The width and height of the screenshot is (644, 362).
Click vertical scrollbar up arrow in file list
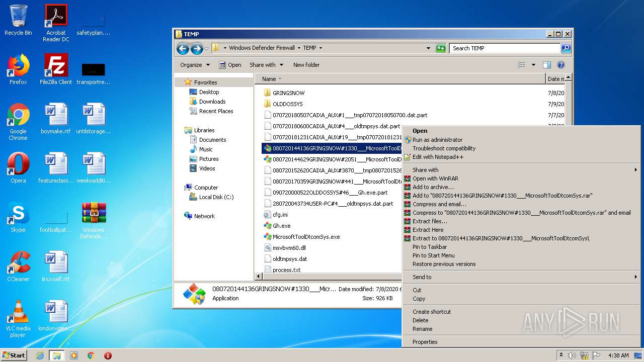click(568, 77)
